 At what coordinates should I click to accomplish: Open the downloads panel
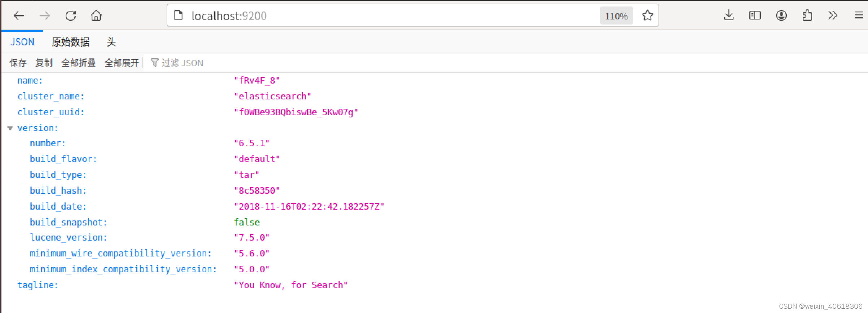[729, 15]
